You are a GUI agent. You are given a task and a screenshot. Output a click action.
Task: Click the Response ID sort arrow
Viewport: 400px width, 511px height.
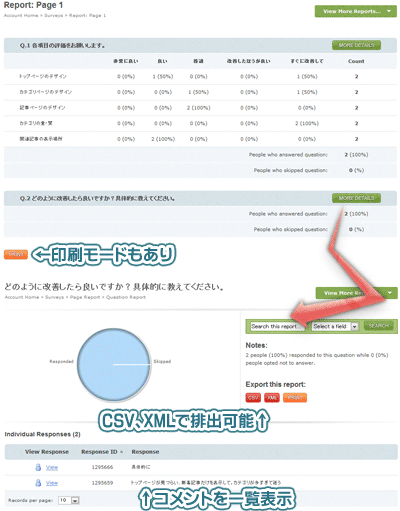pyautogui.click(x=121, y=452)
